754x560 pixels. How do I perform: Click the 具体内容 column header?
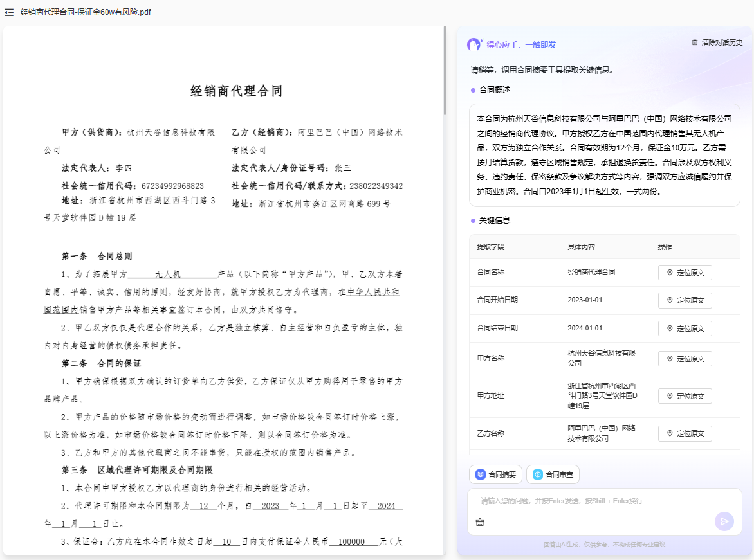point(581,247)
